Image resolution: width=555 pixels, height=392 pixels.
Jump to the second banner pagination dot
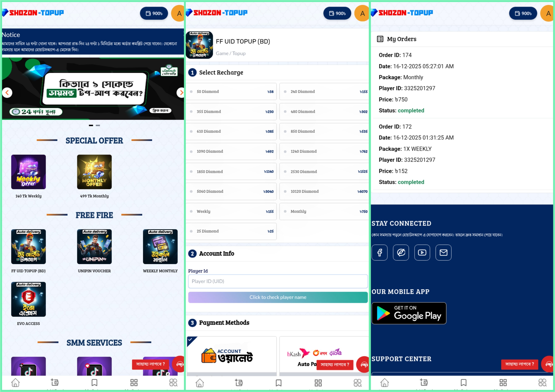point(98,125)
